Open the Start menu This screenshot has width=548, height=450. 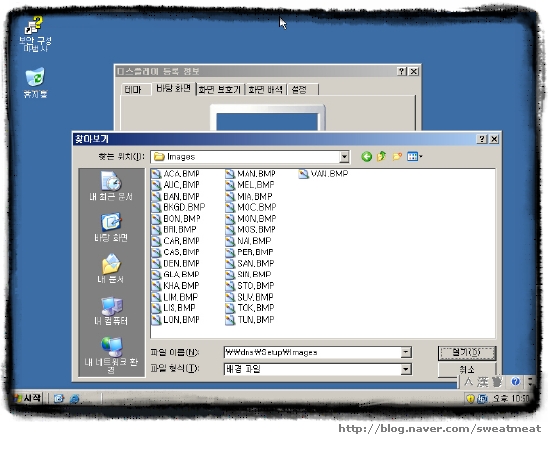[28, 398]
